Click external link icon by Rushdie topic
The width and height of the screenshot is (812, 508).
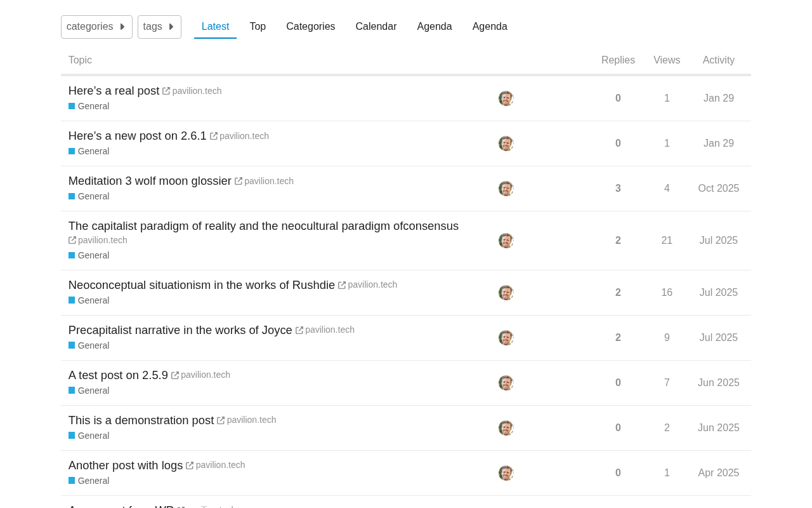click(342, 285)
